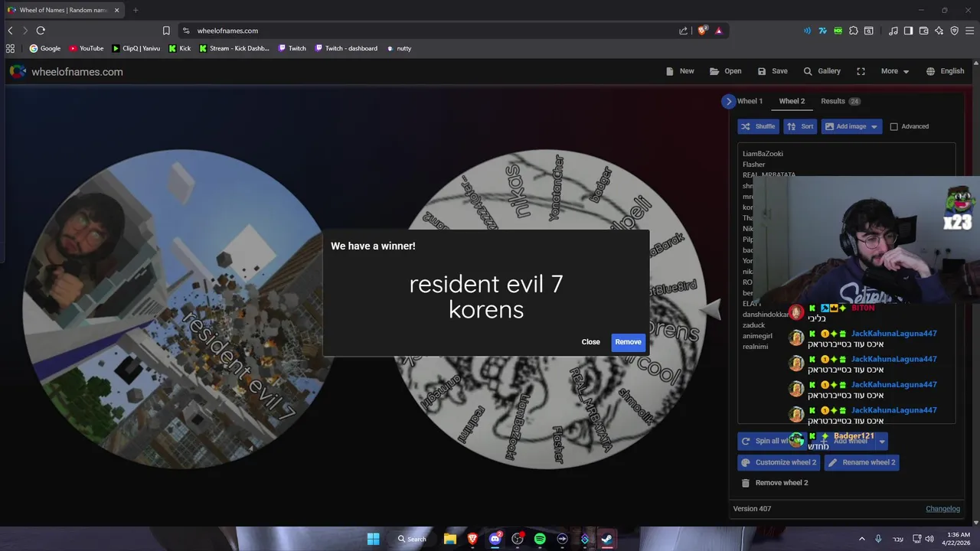Open the Add image dropdown
The width and height of the screenshot is (980, 551).
tap(851, 126)
